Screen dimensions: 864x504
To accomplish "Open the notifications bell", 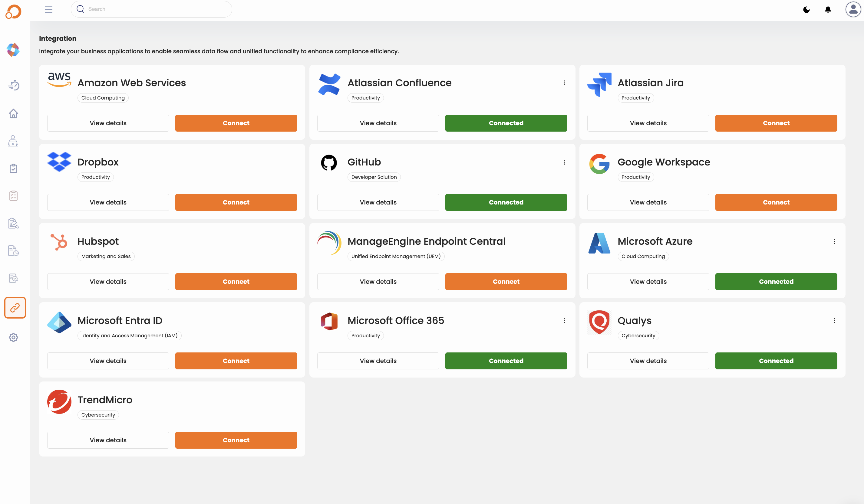I will tap(828, 10).
